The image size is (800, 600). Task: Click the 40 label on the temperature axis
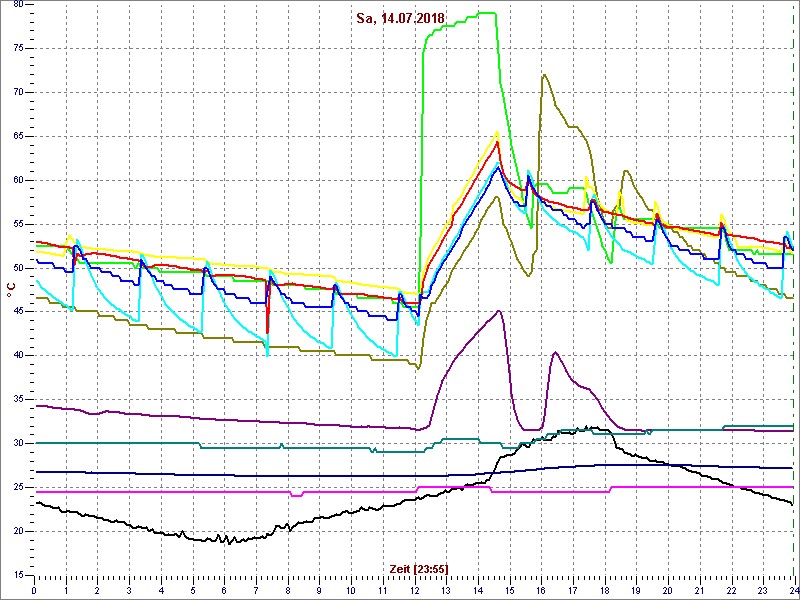pos(17,356)
